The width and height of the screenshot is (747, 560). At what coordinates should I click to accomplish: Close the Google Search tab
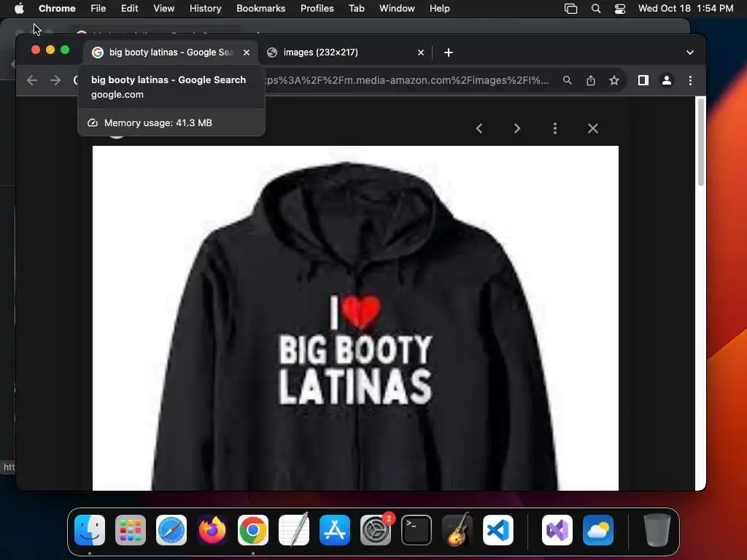247,52
